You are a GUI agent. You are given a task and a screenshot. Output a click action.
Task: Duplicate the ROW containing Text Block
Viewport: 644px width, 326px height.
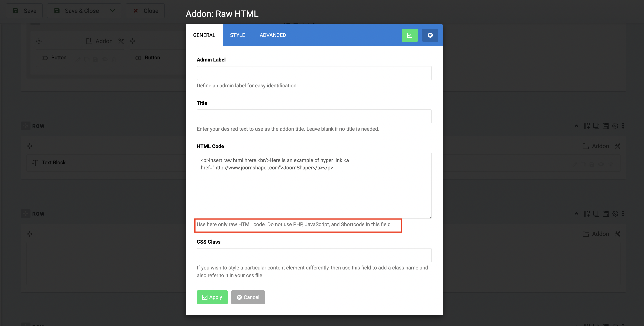click(x=596, y=126)
